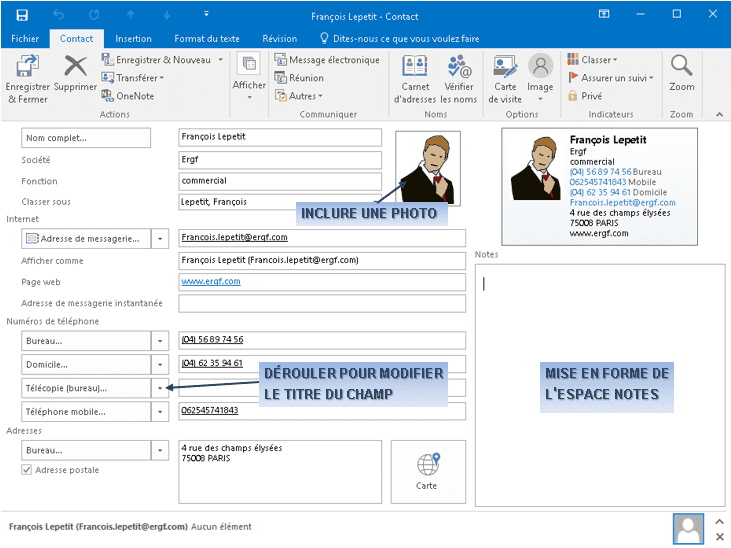Click Bureau... address button
The height and width of the screenshot is (548, 731).
pyautogui.click(x=86, y=451)
